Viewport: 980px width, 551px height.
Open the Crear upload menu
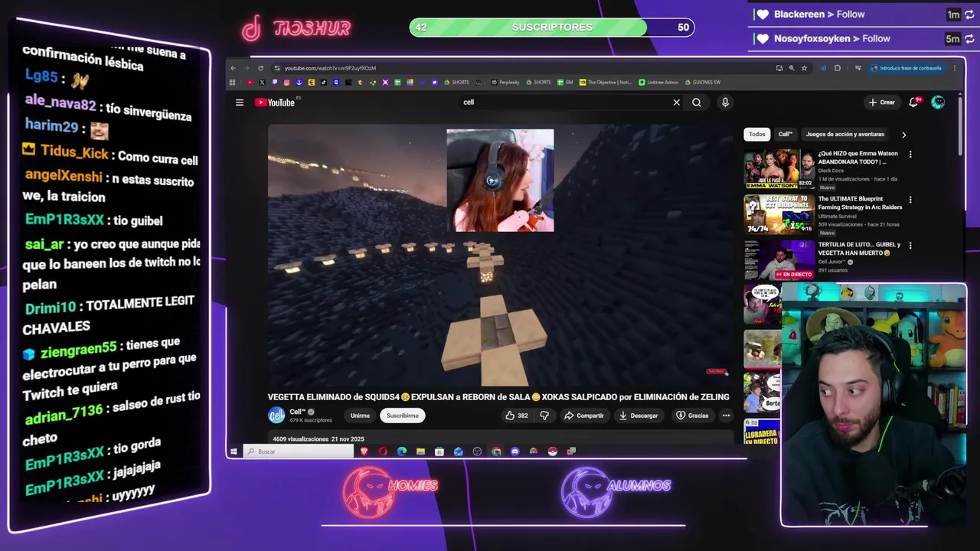881,103
